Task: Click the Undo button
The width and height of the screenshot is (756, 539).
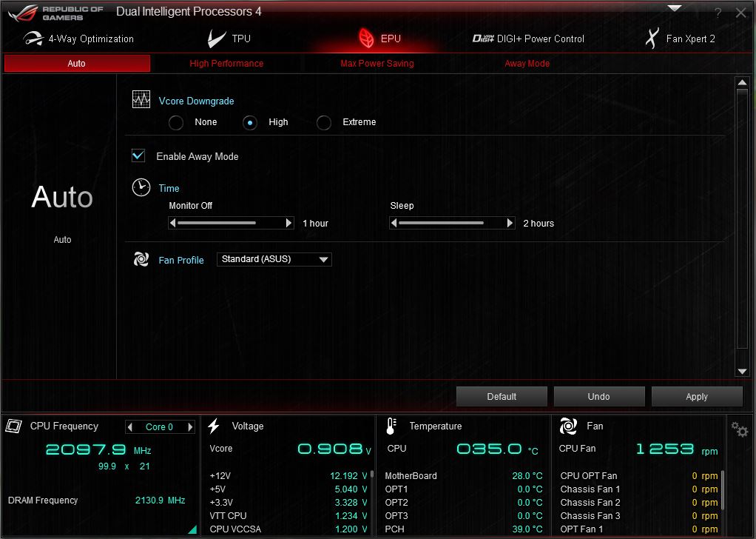Action: [599, 396]
